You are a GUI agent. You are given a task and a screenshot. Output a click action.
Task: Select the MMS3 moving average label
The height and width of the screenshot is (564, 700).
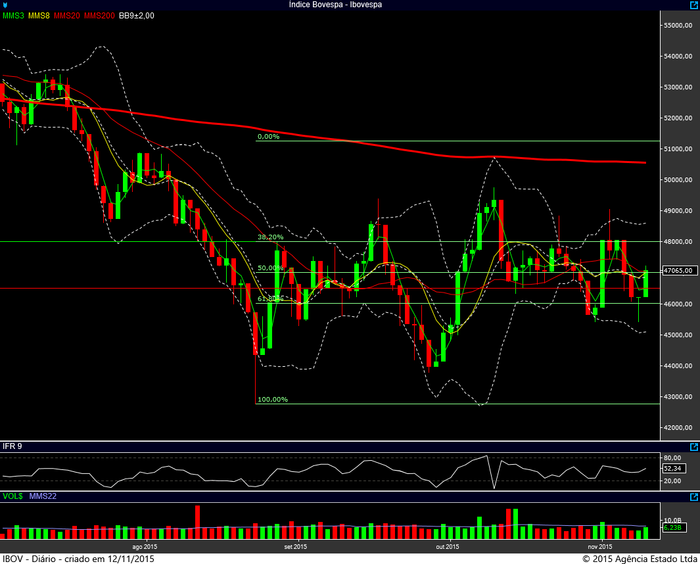click(13, 16)
